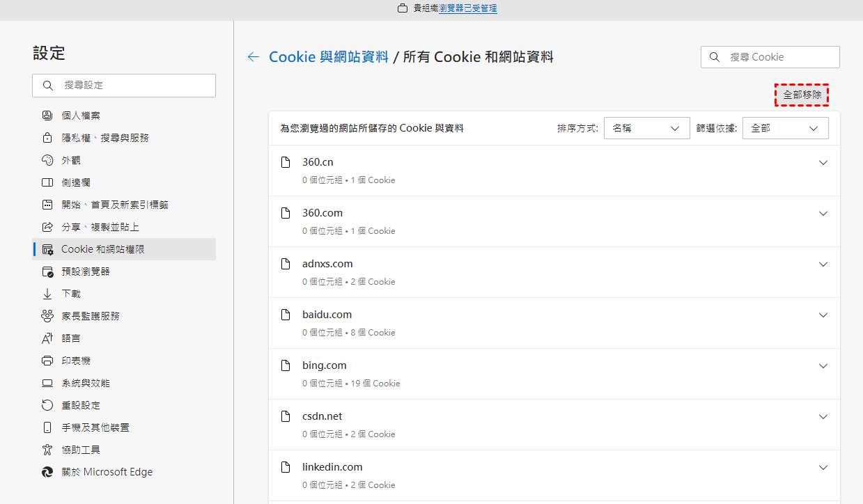863x504 pixels.
Task: Click the bing.com domain name text
Action: [325, 365]
